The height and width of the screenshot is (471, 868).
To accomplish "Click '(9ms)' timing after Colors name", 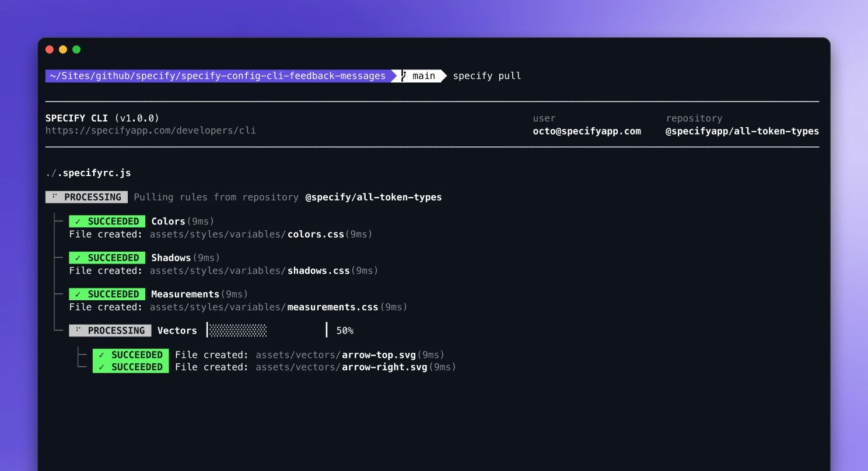I will [x=200, y=222].
